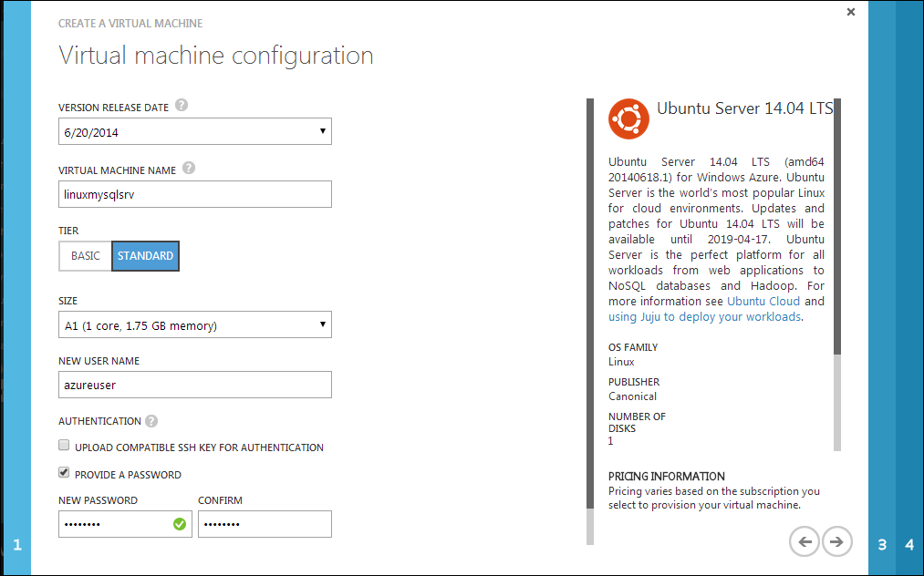Click the Virtual Machine Name field

tap(195, 194)
